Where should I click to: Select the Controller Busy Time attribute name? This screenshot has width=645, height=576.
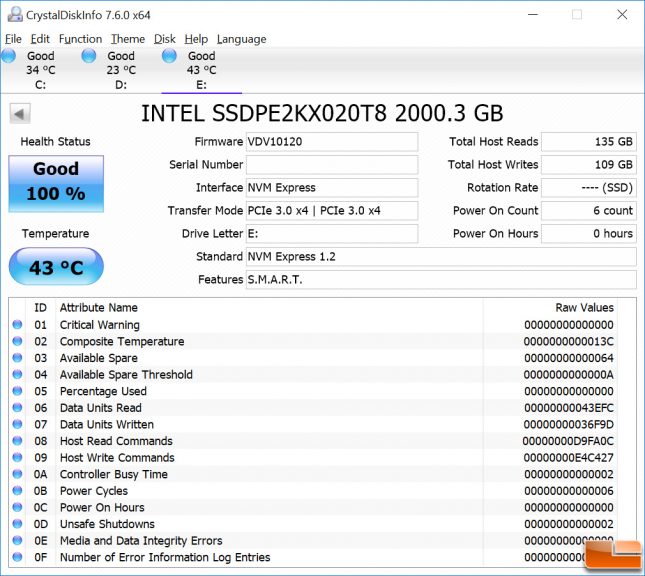(114, 474)
